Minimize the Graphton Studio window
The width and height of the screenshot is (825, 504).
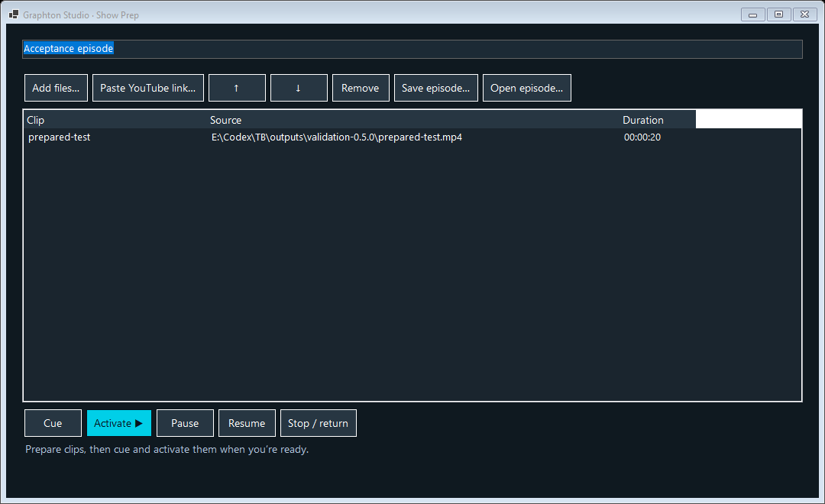point(753,15)
